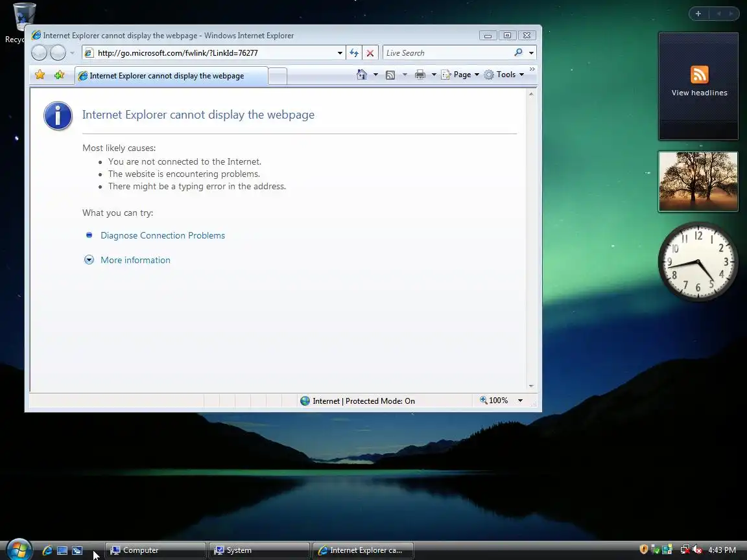Expand the Print options dropdown arrow

click(434, 75)
